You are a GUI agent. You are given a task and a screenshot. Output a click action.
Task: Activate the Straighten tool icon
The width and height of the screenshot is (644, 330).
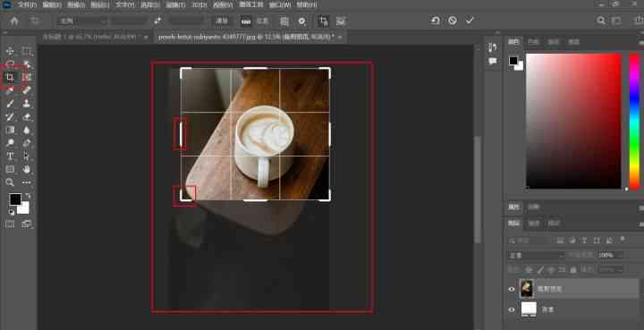click(x=246, y=21)
